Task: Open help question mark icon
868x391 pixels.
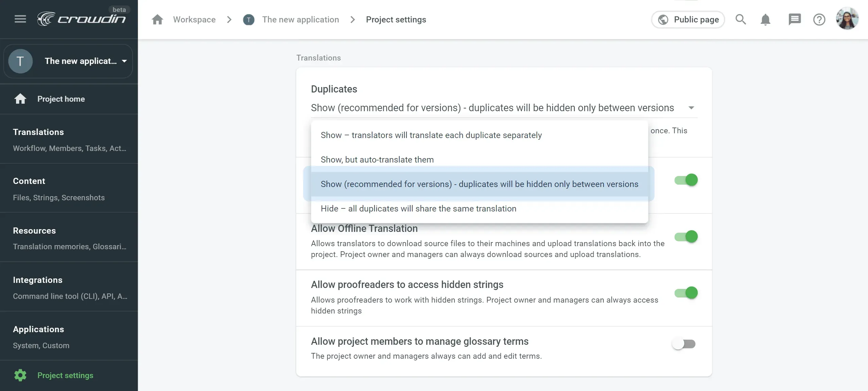Action: point(819,19)
